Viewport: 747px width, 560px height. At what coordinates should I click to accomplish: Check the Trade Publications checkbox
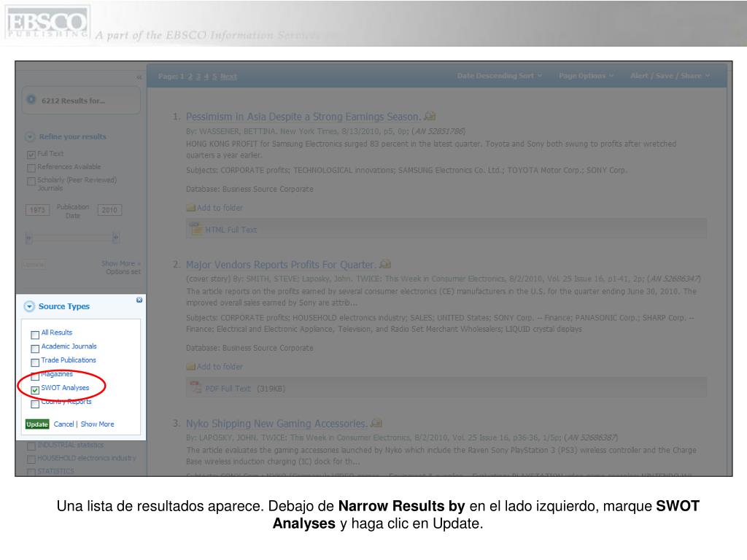coord(35,362)
